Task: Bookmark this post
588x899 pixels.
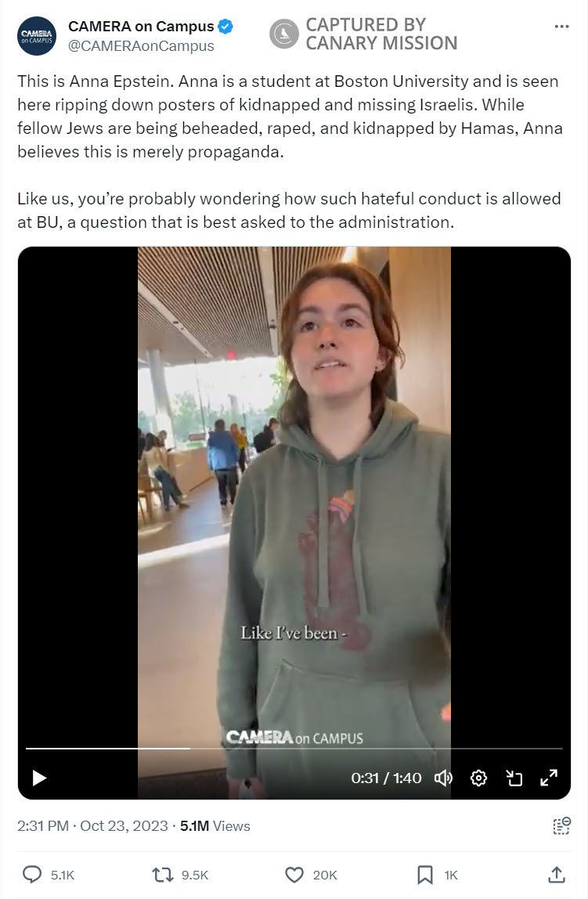Action: pos(424,875)
